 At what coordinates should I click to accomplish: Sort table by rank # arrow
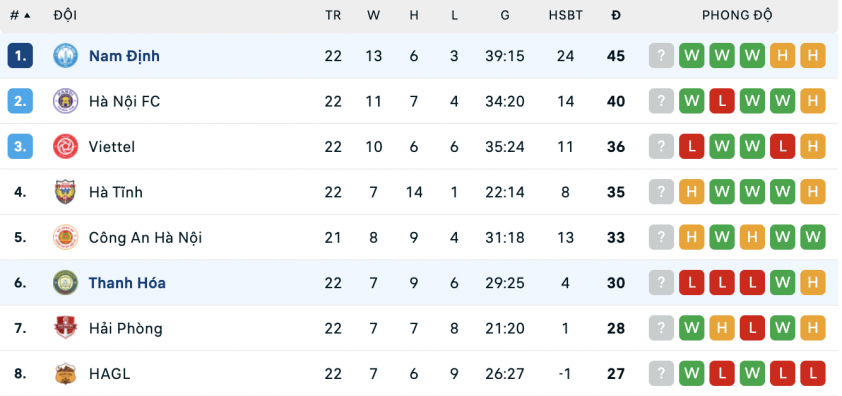pyautogui.click(x=20, y=16)
